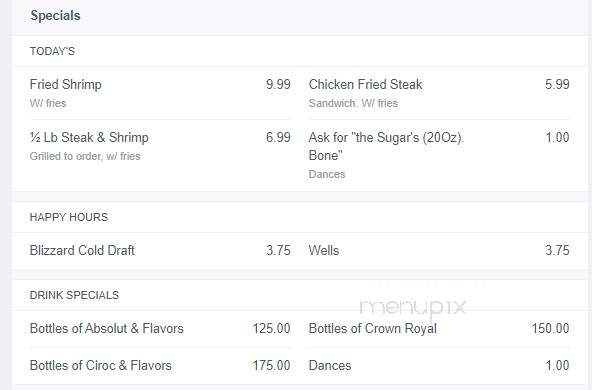
Task: Select the DRINK SPECIALS category heading
Action: click(x=74, y=295)
